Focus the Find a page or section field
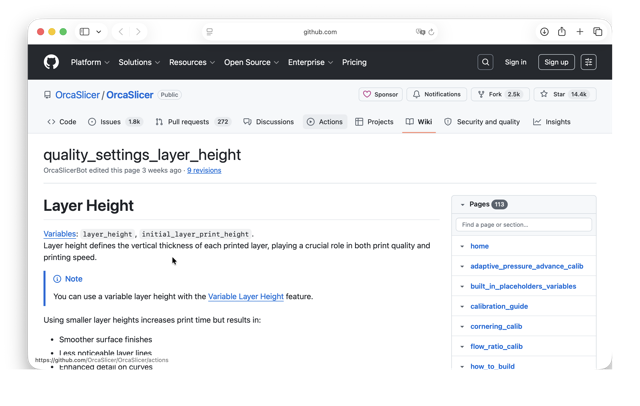This screenshot has width=640, height=406. coord(524,224)
